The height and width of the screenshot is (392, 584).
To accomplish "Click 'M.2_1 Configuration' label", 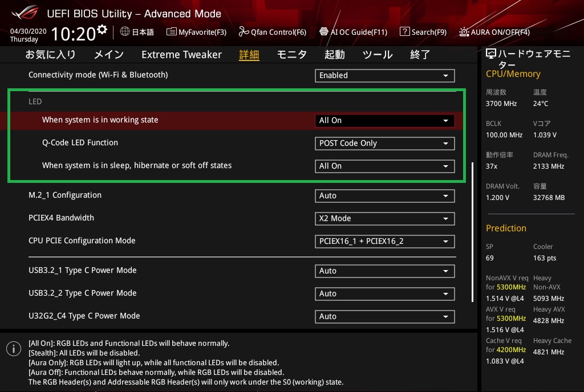I will (x=65, y=195).
